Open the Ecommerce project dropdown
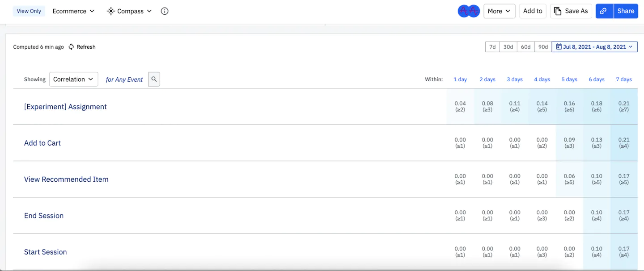Image resolution: width=644 pixels, height=271 pixels. click(x=73, y=11)
